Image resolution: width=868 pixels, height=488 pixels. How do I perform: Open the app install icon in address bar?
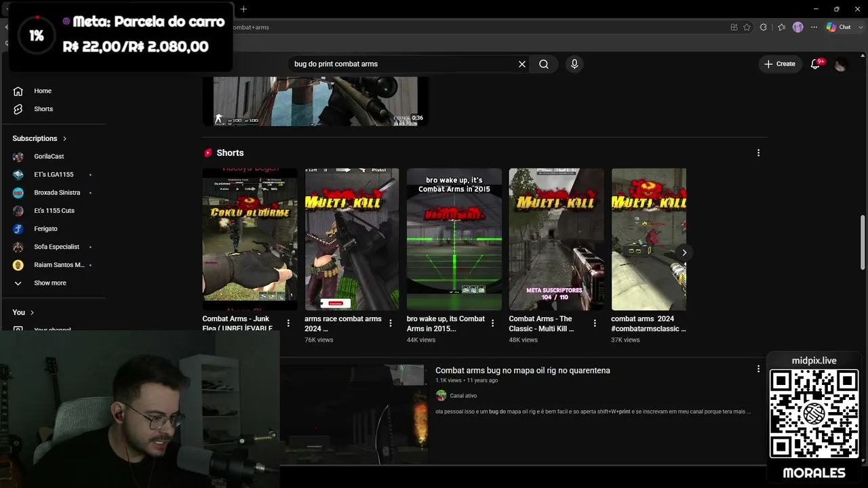tap(734, 27)
